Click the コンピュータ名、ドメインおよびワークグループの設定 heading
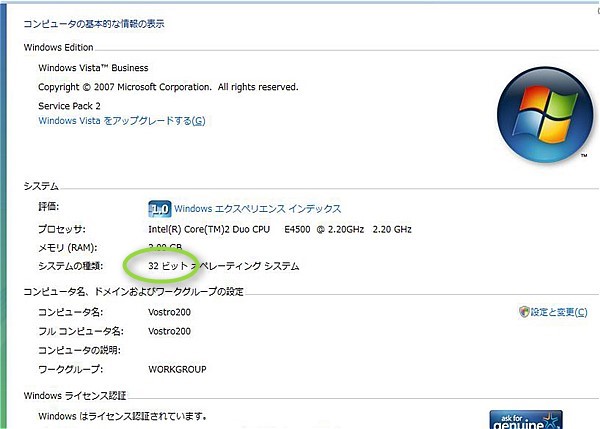Image resolution: width=600 pixels, height=429 pixels. pos(134,292)
